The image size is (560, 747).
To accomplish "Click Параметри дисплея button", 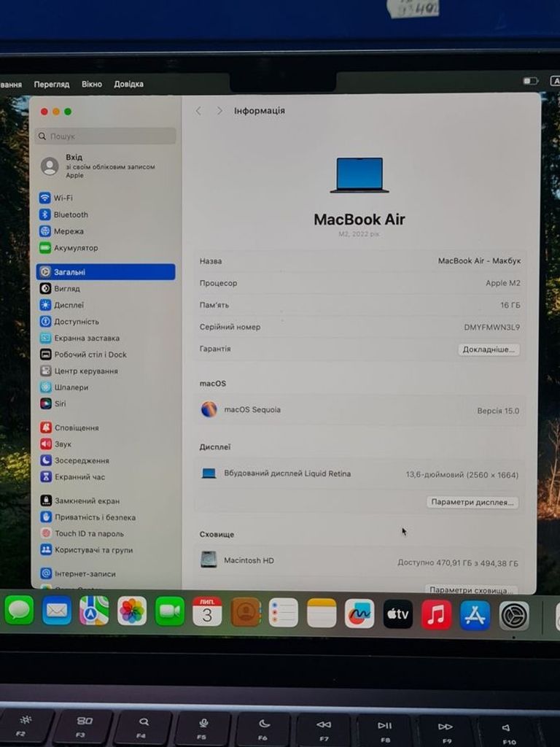I will pyautogui.click(x=472, y=502).
